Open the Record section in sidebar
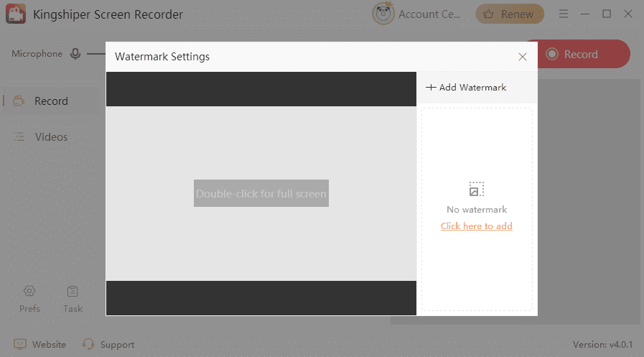644x357 pixels. click(50, 101)
